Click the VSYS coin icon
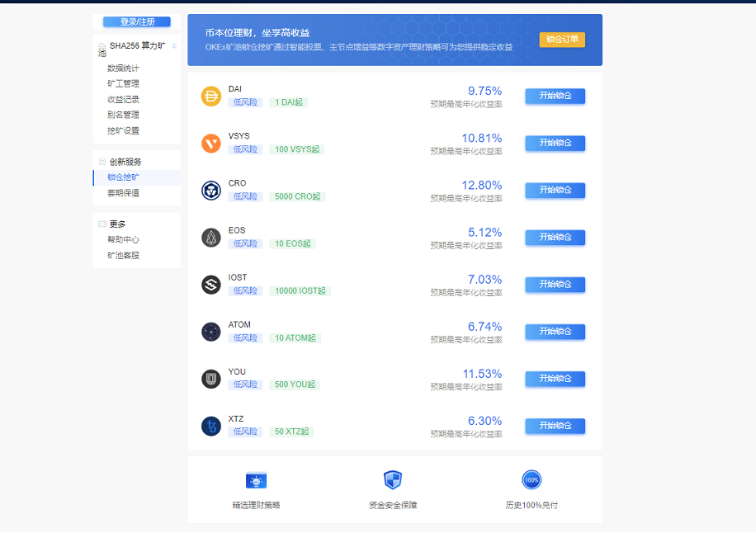Image resolution: width=756 pixels, height=533 pixels. tap(210, 144)
